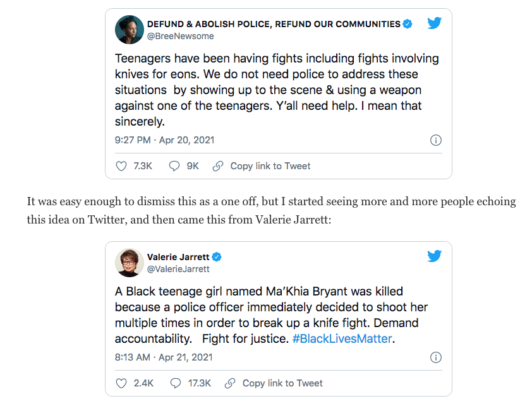Open the 8:13 AM Apr 21, 2021 timestamp
This screenshot has height=406, width=532.
click(x=164, y=357)
